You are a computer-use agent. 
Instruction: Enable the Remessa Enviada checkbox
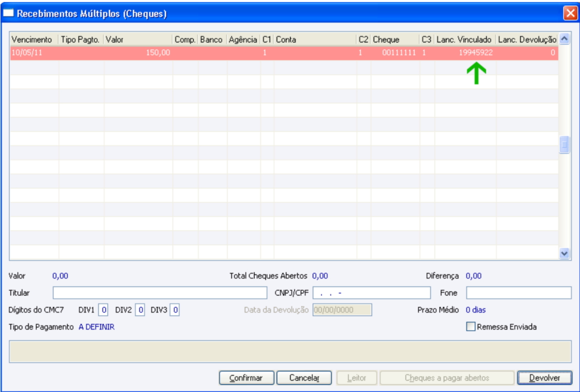pos(470,326)
